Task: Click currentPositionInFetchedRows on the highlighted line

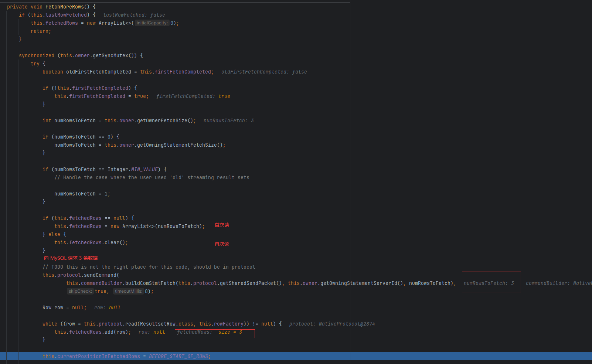Action: coord(99,356)
